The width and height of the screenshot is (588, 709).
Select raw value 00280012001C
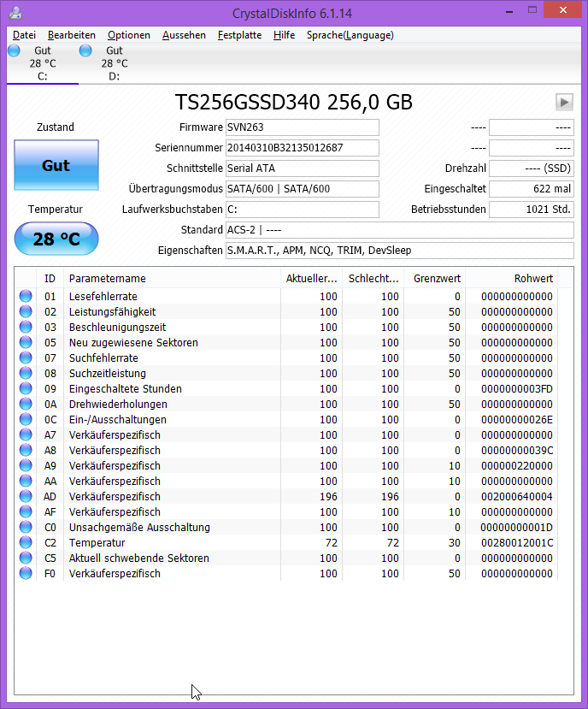(x=516, y=542)
